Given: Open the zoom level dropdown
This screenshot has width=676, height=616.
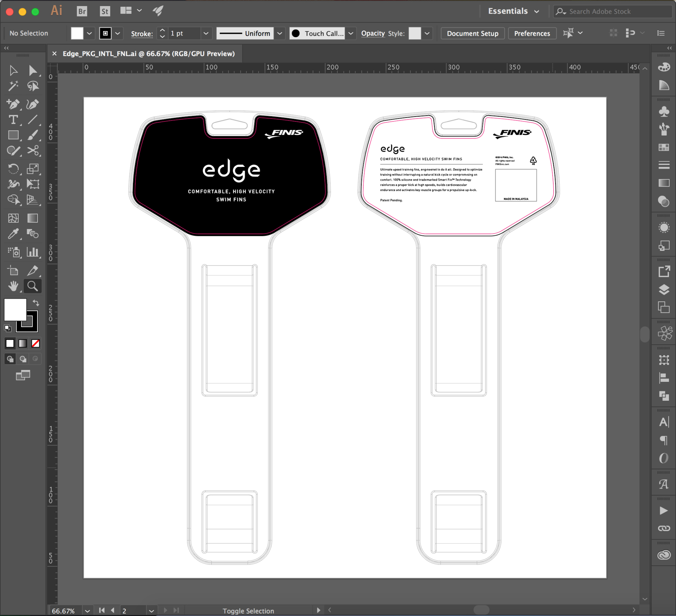Looking at the screenshot, I should coord(87,611).
